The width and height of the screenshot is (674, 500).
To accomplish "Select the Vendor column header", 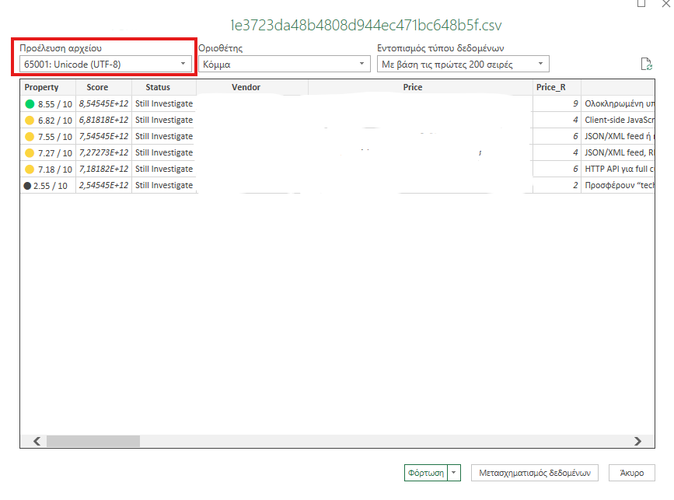I will click(246, 88).
